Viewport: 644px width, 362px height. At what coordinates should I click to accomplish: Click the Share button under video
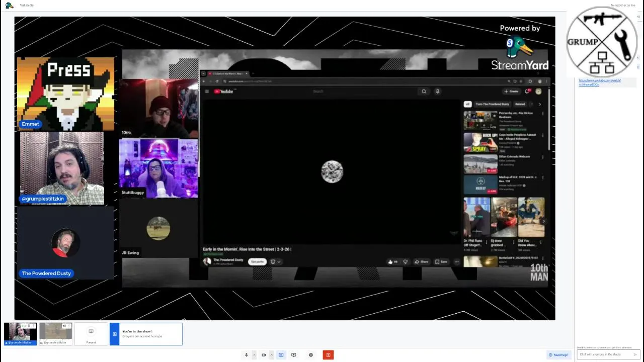(421, 261)
